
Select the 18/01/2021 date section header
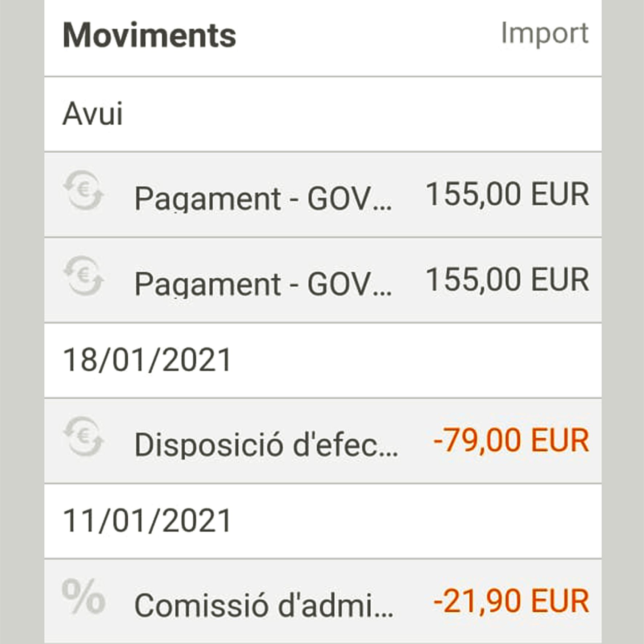(x=323, y=361)
